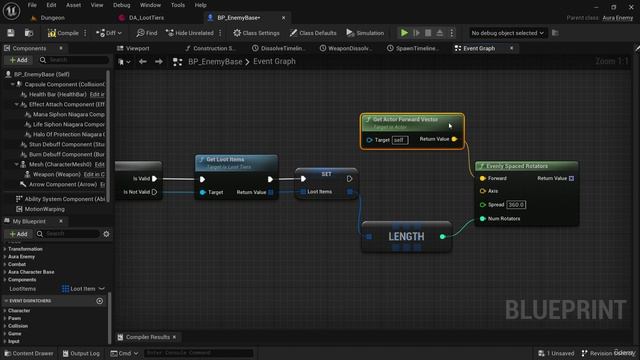Click the frame advance button
The height and width of the screenshot is (360, 640).
(x=416, y=33)
